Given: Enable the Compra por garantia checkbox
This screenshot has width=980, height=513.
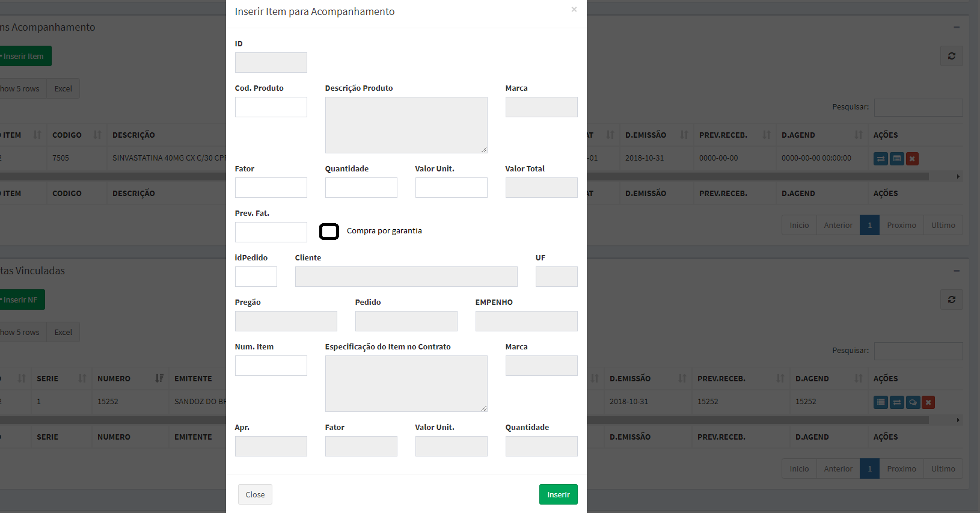Looking at the screenshot, I should (329, 231).
